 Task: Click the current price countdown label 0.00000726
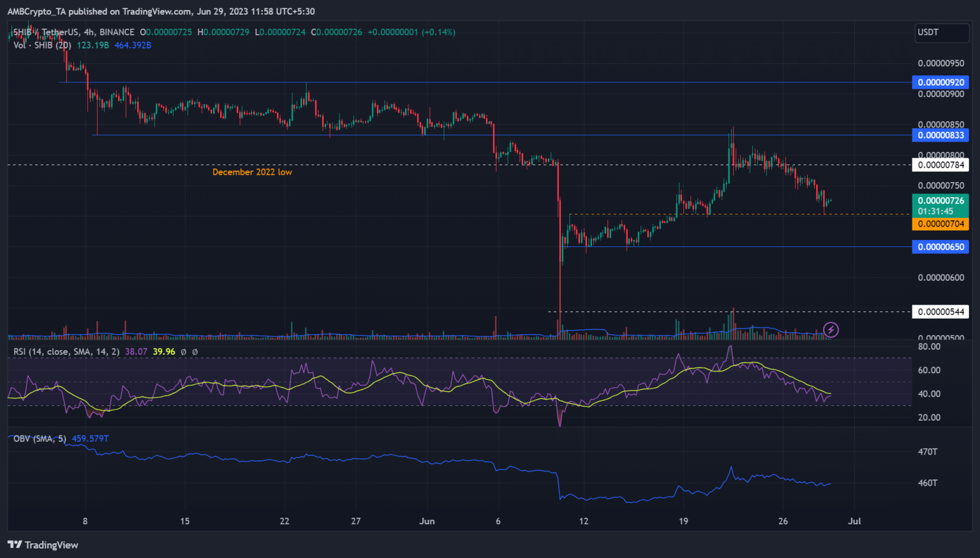(940, 204)
